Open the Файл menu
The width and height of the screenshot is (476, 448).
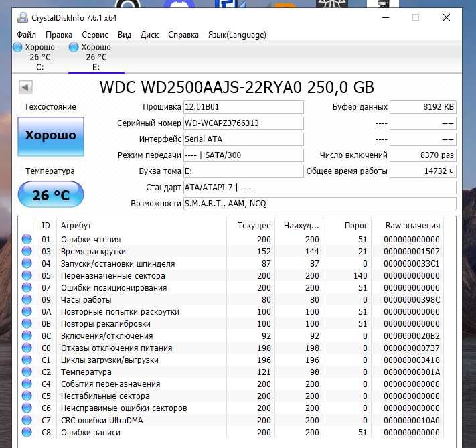pos(26,35)
